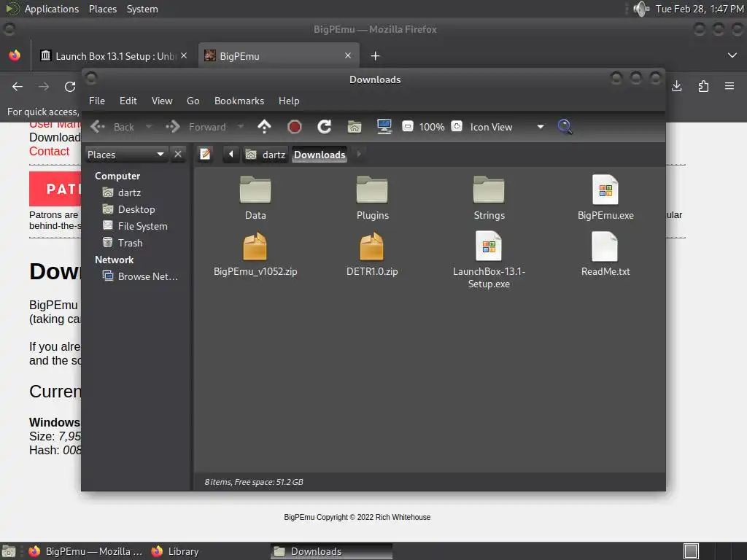Go back in Firefox

(x=18, y=87)
